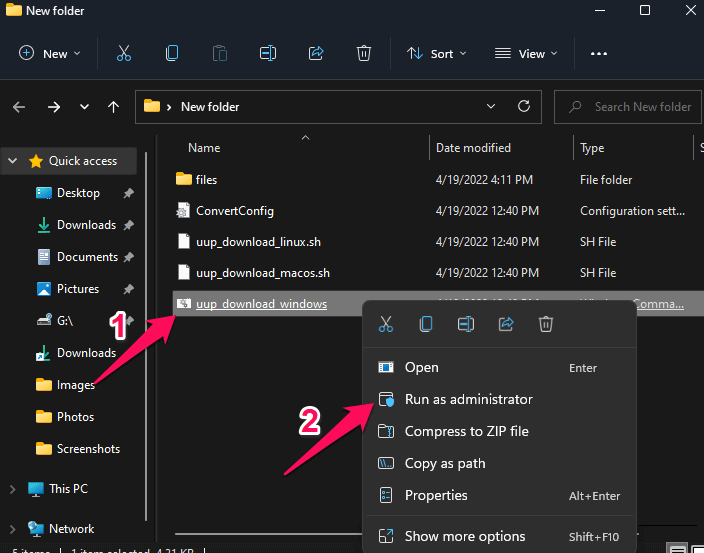The image size is (704, 553).
Task: Select Show more options entry
Action: point(464,536)
